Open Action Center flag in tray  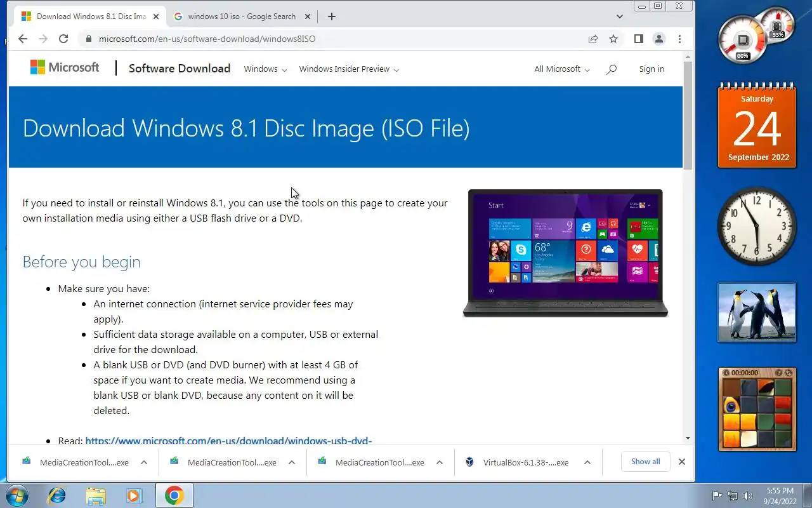click(x=717, y=495)
